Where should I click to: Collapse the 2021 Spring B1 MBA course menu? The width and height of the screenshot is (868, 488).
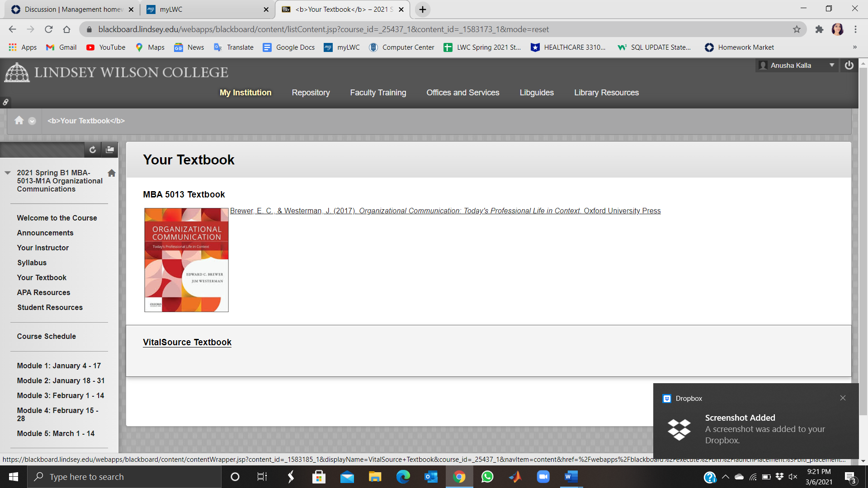[x=8, y=173]
